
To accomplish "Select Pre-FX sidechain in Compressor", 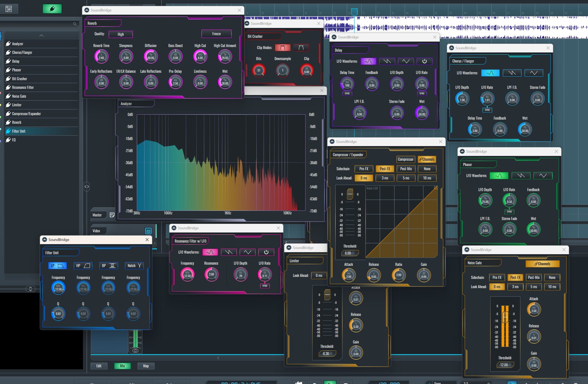I will (364, 169).
